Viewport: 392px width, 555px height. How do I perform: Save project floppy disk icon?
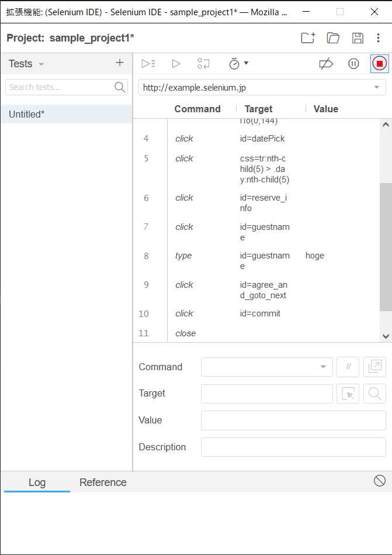tap(358, 38)
